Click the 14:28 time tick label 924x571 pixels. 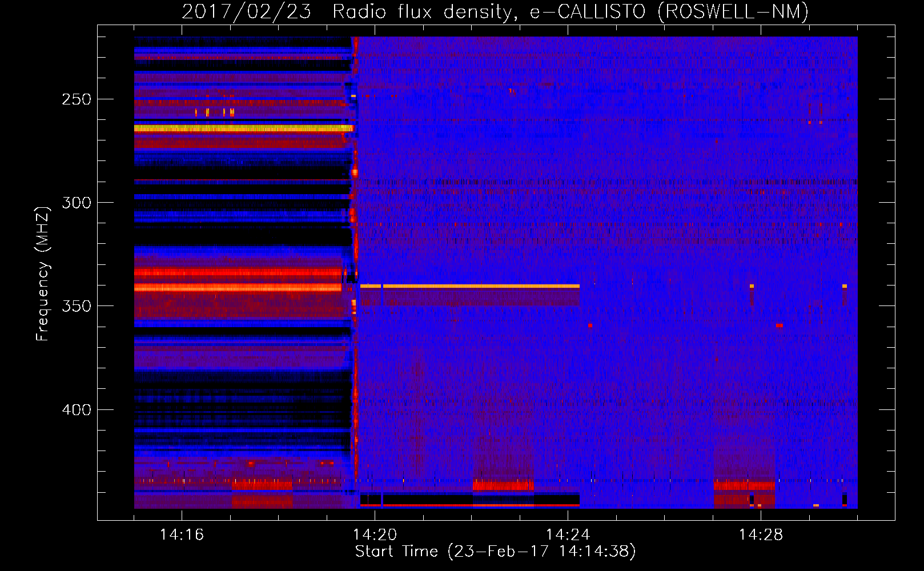[761, 535]
